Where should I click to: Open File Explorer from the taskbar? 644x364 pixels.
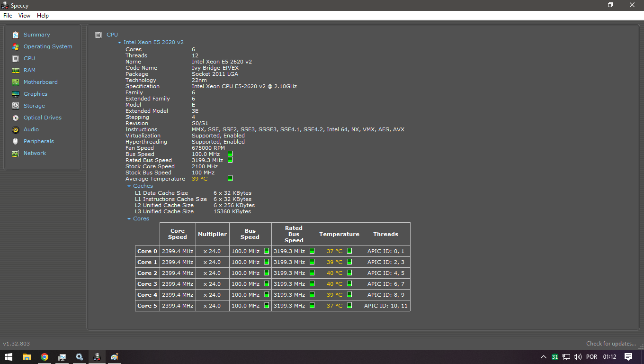pyautogui.click(x=27, y=357)
